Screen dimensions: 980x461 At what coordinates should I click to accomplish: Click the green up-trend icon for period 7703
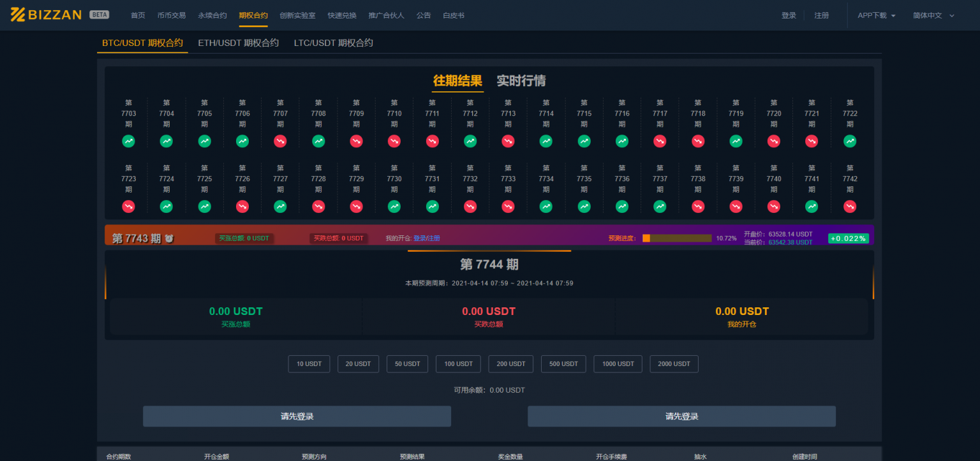coord(128,141)
